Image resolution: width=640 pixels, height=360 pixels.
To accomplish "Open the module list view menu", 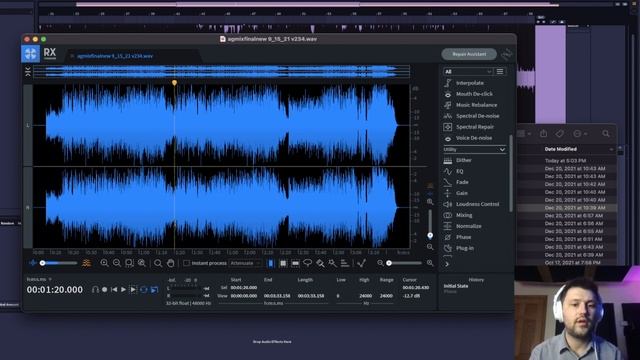I will [x=500, y=71].
